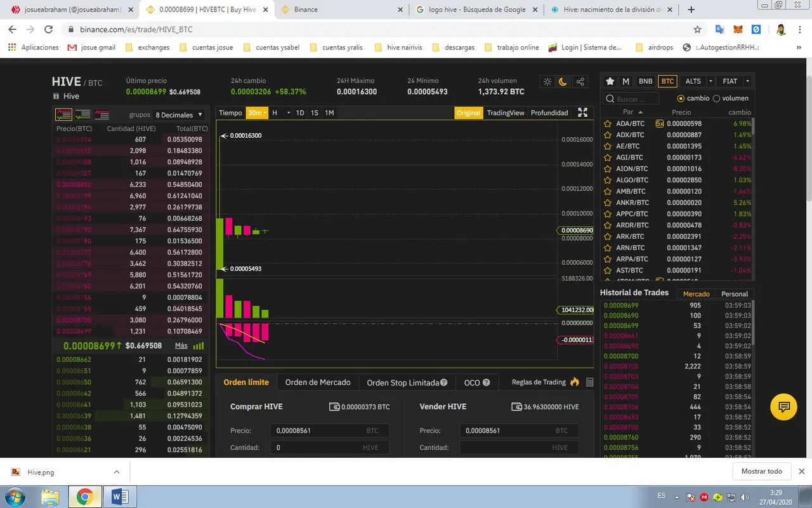Viewport: 812px width, 508px height.
Task: Click the Tiempo chart option
Action: click(x=230, y=112)
